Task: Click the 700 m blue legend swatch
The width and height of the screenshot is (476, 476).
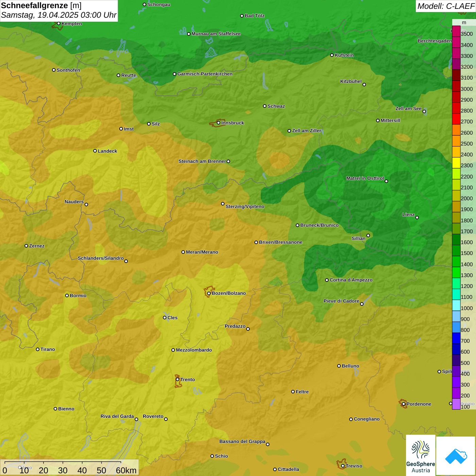Action: tap(456, 338)
